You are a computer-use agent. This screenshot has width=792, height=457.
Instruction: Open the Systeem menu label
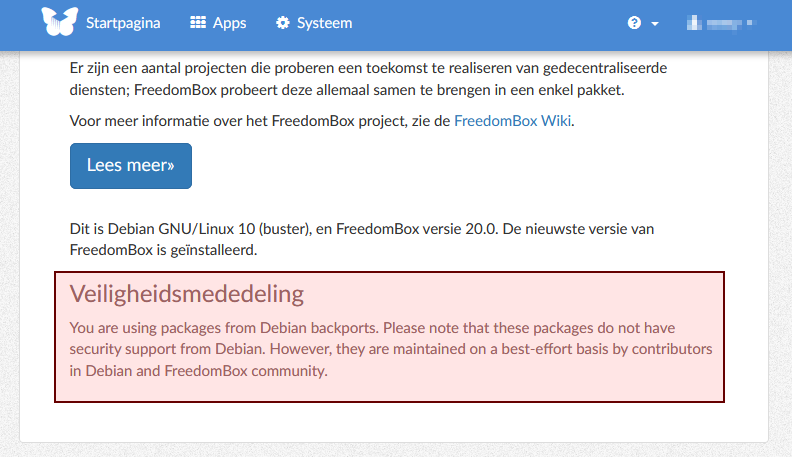pos(324,22)
